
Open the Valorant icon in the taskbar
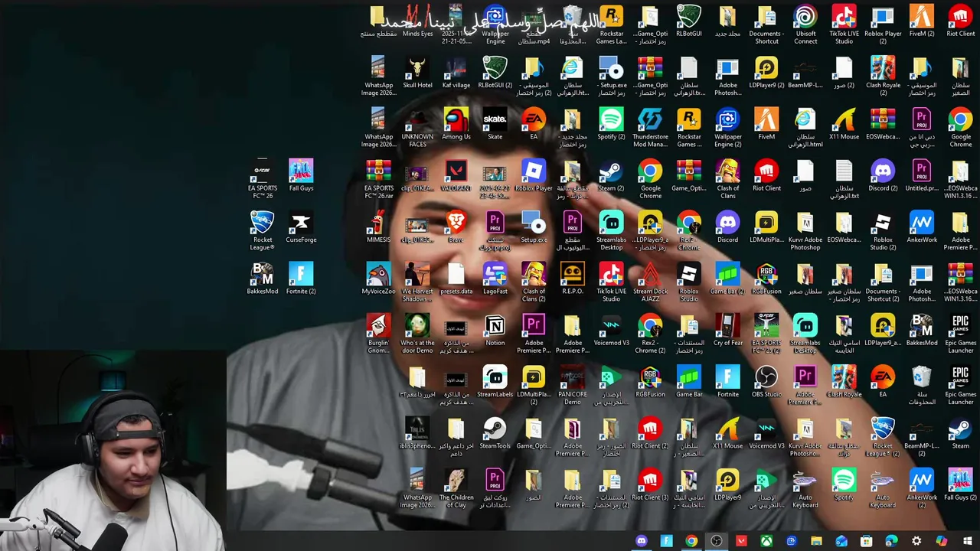(x=741, y=541)
